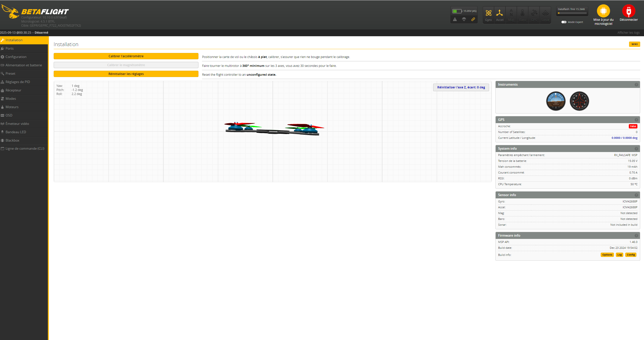Click the Accel sensor status icon
Screen dimensions: 644x340
pyautogui.click(x=499, y=13)
